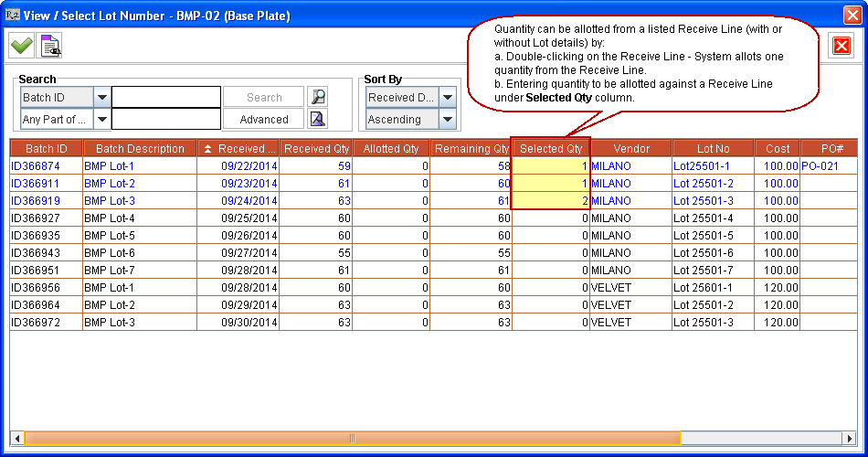
Task: Open the Batch ID search field dropdown
Action: (101, 97)
